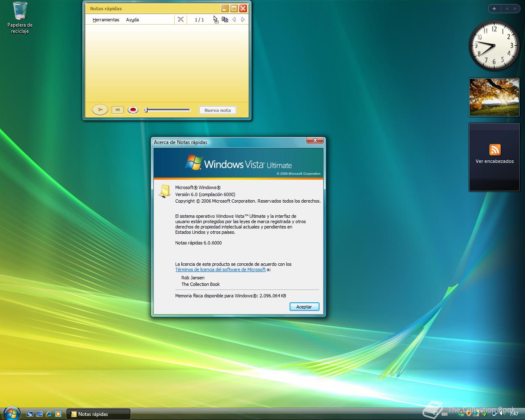Add a gadget with the sidebar plus button
This screenshot has height=420, width=525.
[x=494, y=9]
